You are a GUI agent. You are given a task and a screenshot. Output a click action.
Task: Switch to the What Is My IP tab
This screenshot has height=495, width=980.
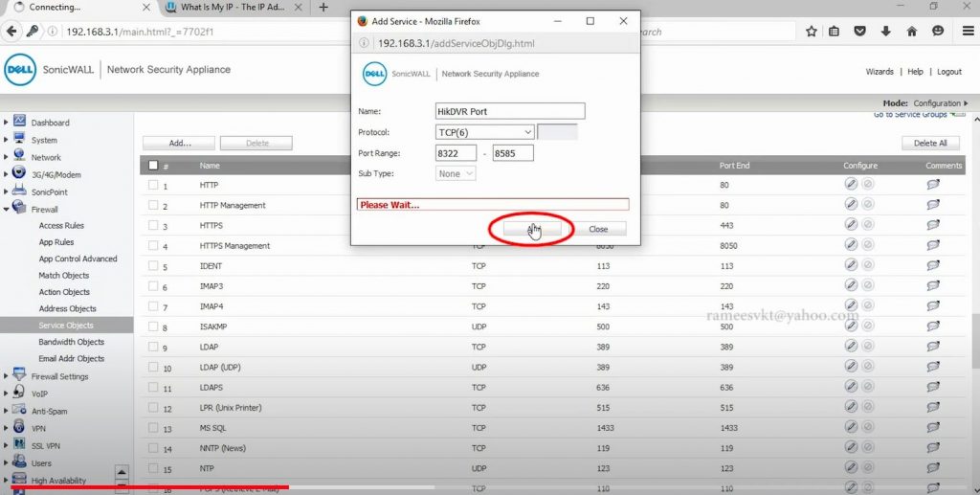point(233,8)
